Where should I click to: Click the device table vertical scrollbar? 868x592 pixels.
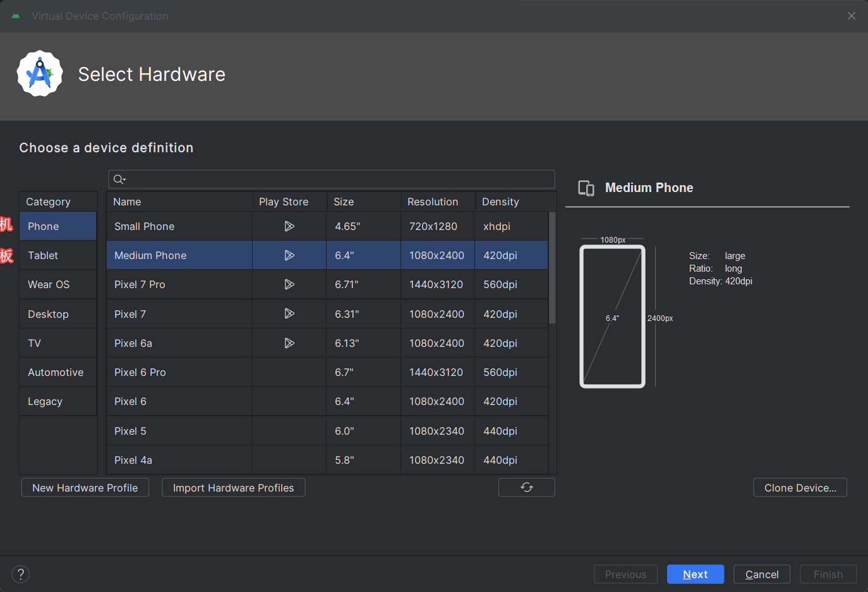[x=552, y=268]
